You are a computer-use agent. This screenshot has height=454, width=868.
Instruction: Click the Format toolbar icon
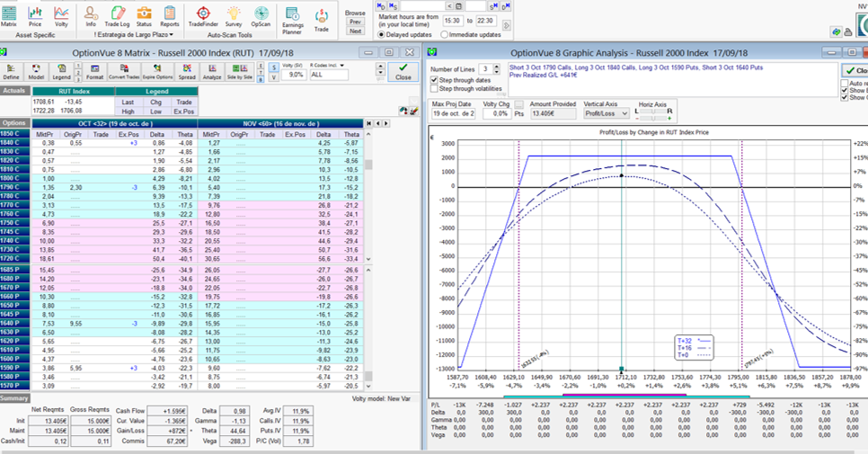coord(94,71)
